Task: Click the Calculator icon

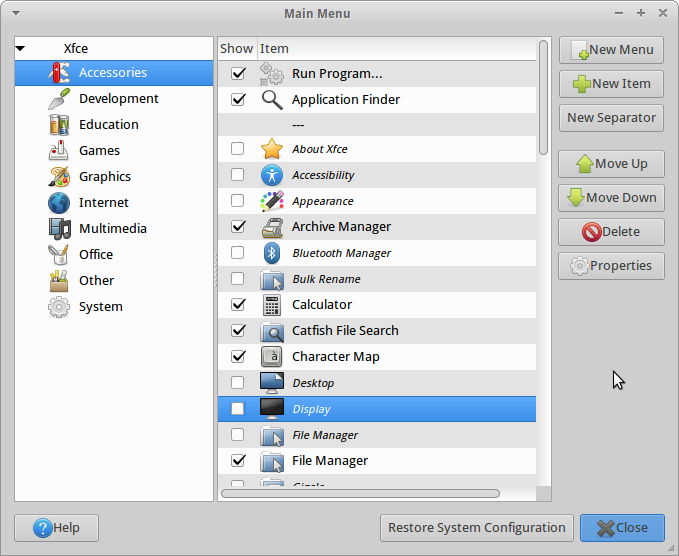Action: coord(272,305)
